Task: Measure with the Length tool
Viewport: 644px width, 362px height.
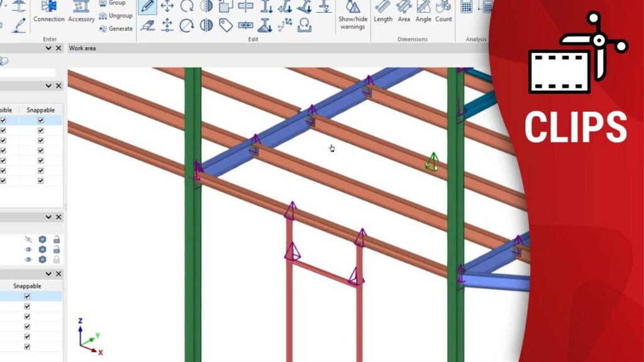Action: 383,11
